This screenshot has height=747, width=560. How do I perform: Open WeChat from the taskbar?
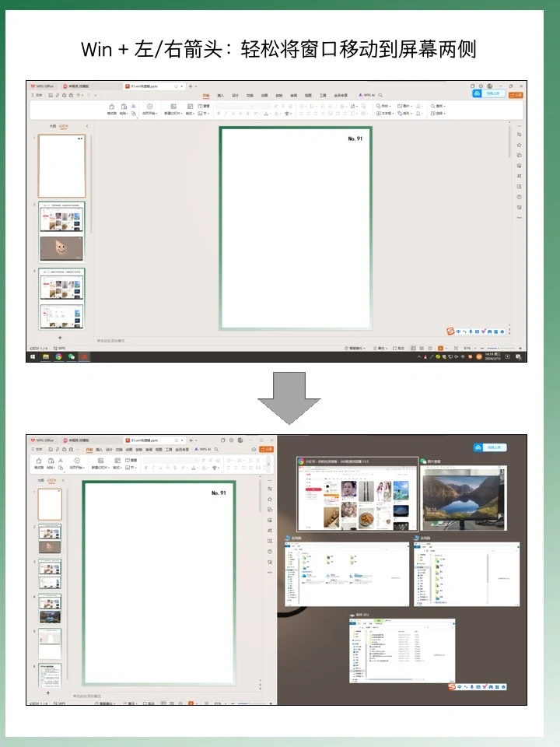click(x=72, y=356)
